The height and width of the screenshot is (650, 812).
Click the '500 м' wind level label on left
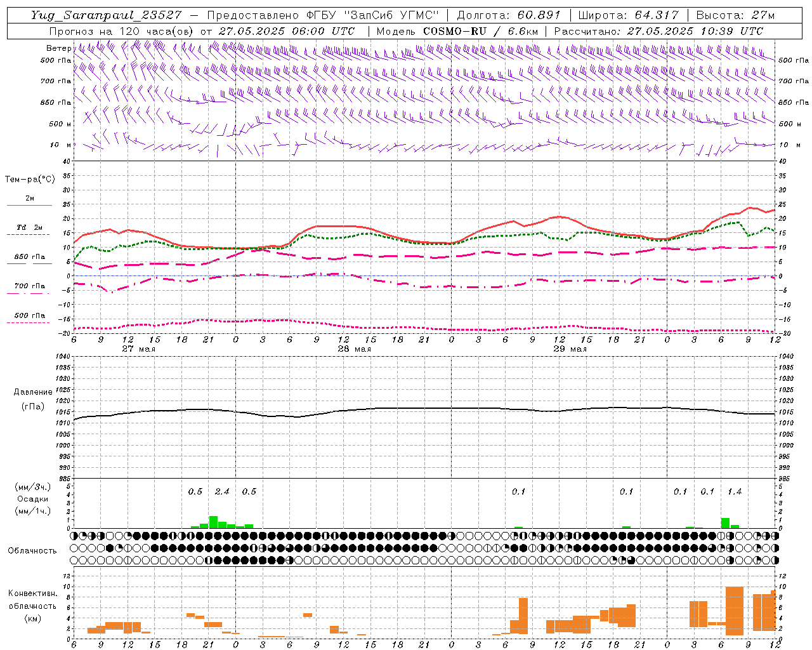coord(60,124)
